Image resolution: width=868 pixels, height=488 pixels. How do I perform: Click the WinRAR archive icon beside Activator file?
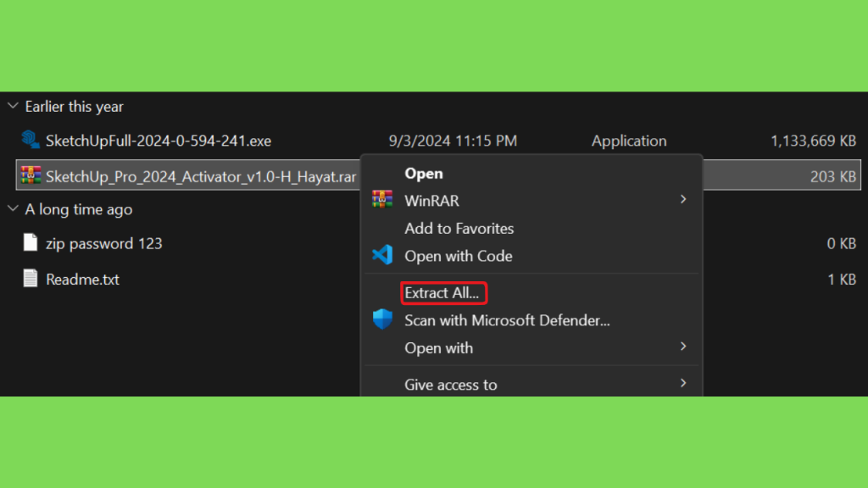tap(31, 175)
